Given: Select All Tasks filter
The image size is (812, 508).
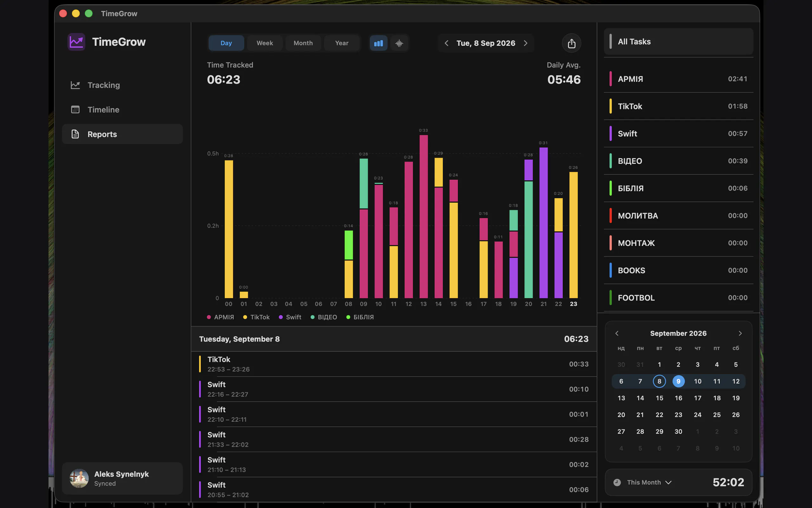Looking at the screenshot, I should (678, 42).
